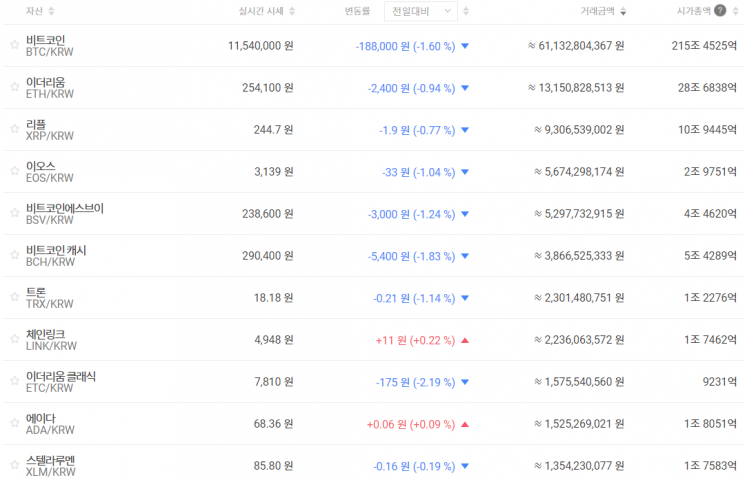The height and width of the screenshot is (480, 745).
Task: Favorite the 이더리움 ETH/KRW star
Action: 15,86
